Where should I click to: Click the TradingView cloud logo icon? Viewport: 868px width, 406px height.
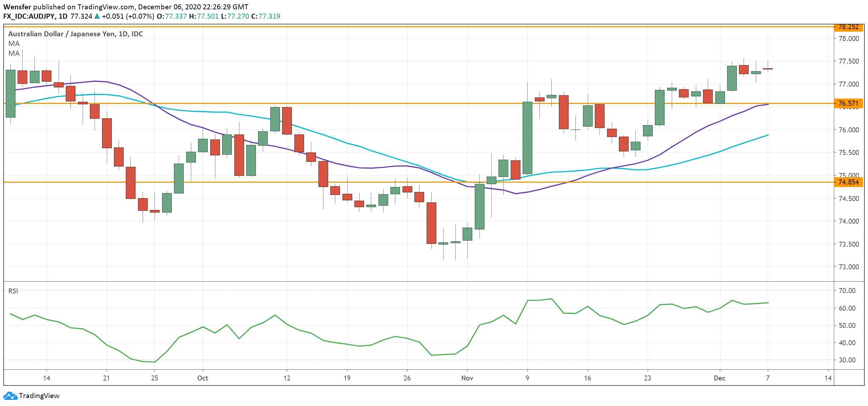pyautogui.click(x=10, y=396)
